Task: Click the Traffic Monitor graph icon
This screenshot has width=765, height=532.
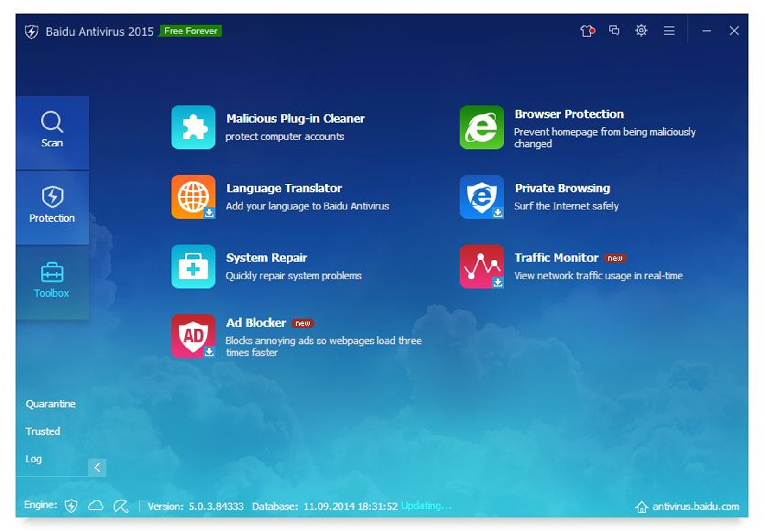Action: (x=481, y=266)
